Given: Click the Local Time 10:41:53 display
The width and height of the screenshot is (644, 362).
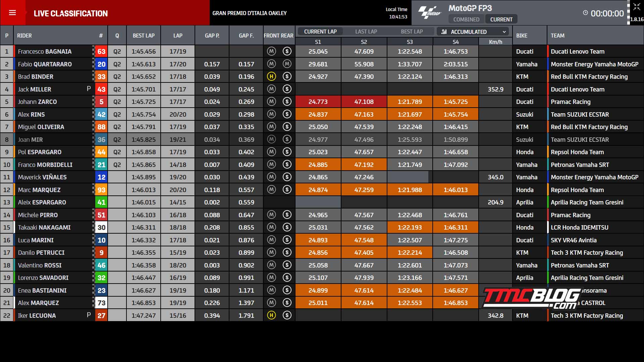Looking at the screenshot, I should [x=396, y=13].
